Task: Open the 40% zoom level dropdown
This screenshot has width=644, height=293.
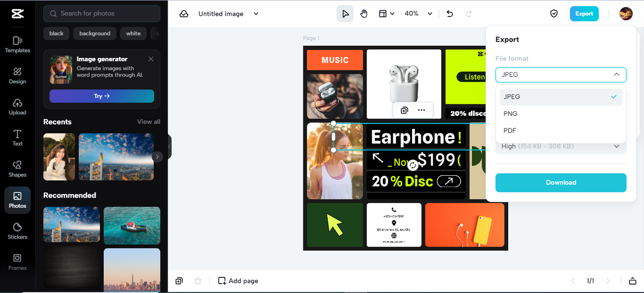Action: pyautogui.click(x=419, y=14)
